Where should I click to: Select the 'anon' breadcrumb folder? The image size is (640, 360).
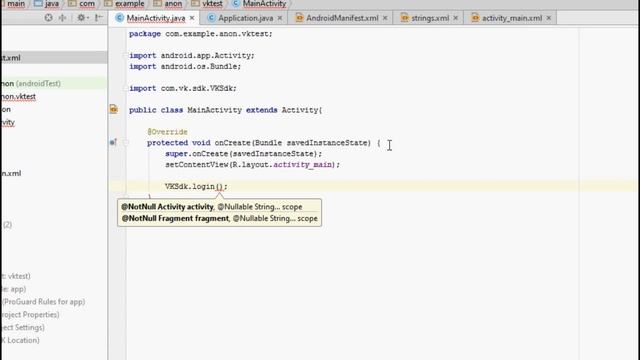coord(168,4)
